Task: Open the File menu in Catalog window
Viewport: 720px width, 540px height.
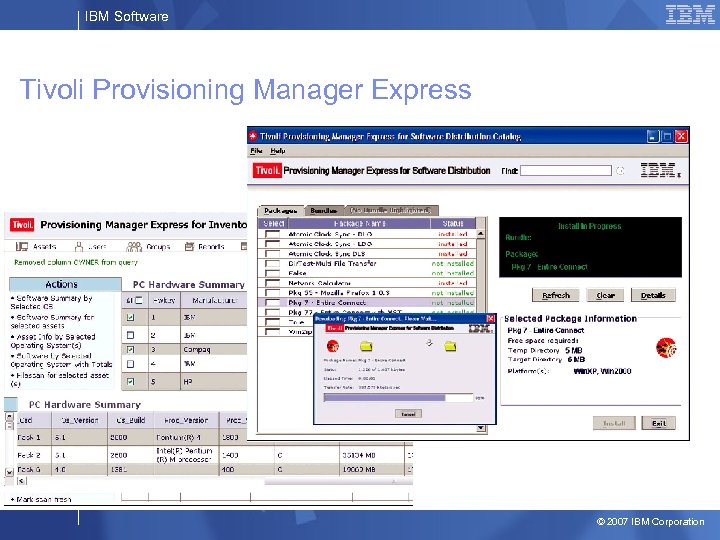Action: (256, 151)
